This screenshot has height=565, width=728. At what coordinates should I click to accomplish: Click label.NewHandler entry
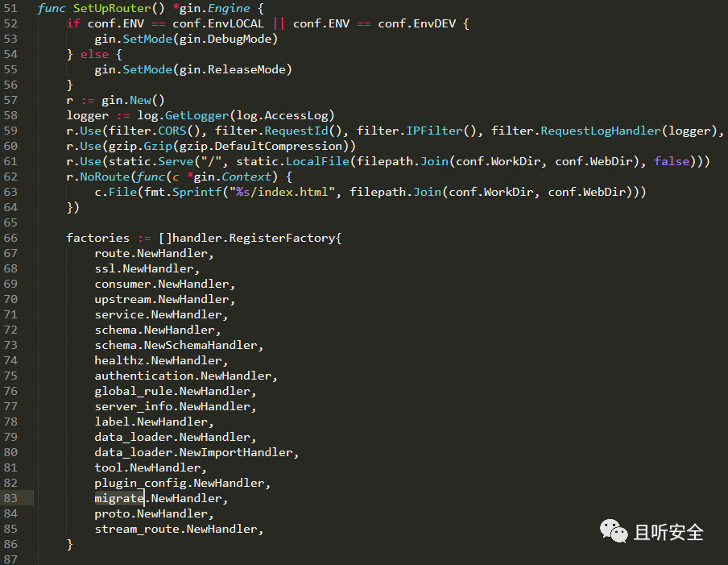pos(151,422)
